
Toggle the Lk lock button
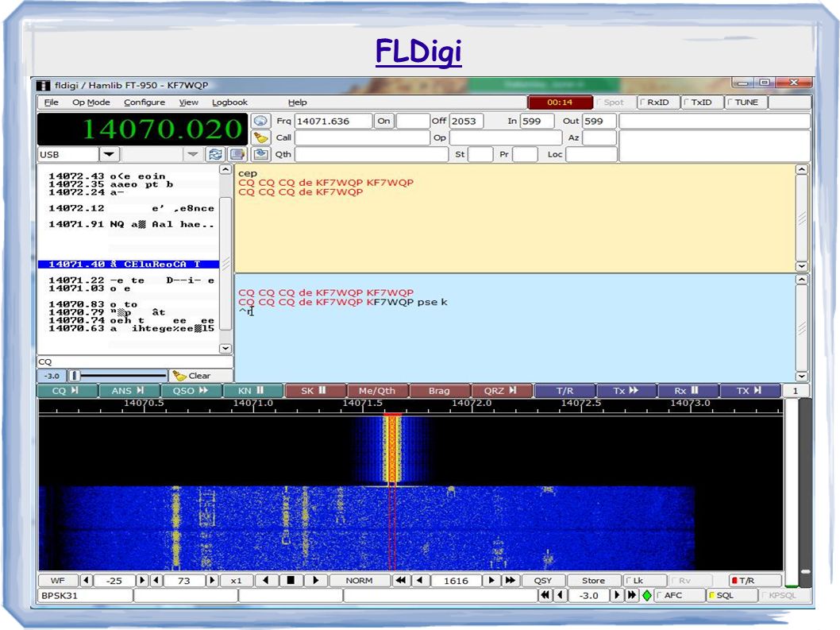click(645, 580)
